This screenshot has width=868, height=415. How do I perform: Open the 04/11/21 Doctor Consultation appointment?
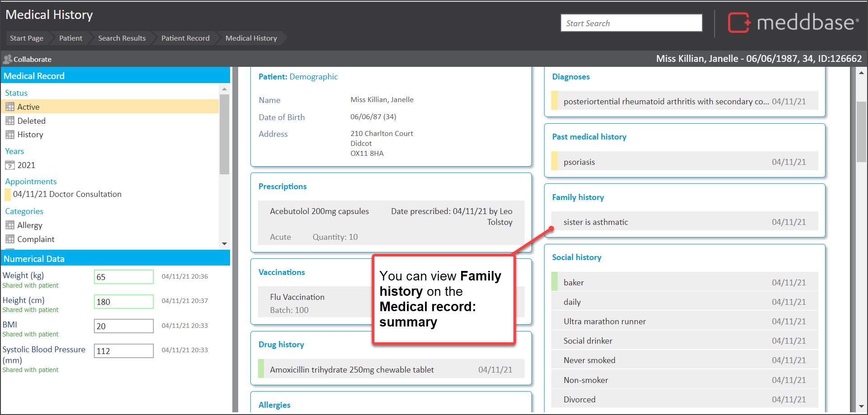coord(67,194)
